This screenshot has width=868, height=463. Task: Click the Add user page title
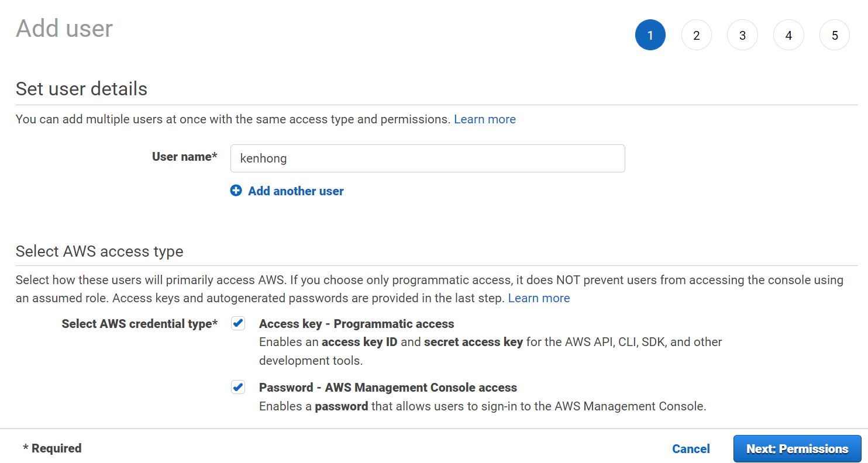click(x=64, y=29)
